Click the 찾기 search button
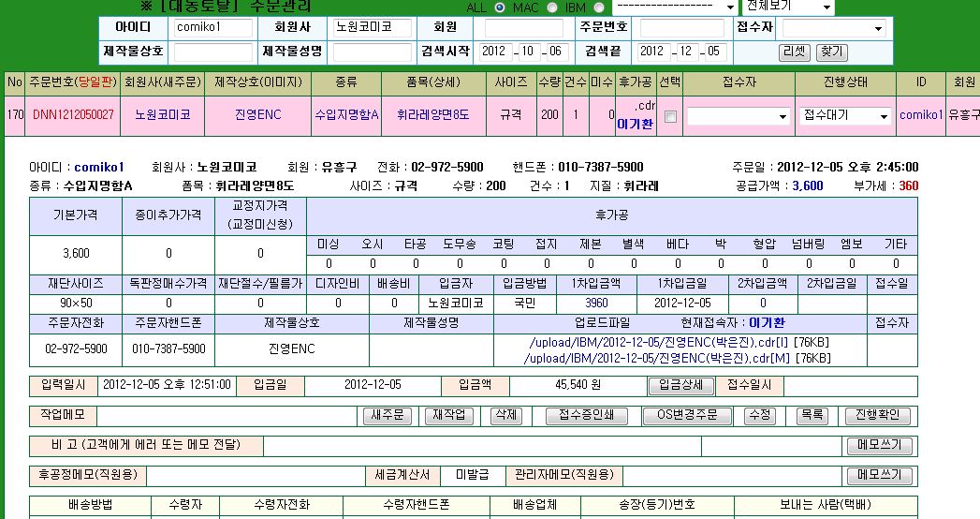The width and height of the screenshot is (980, 519). click(x=830, y=52)
